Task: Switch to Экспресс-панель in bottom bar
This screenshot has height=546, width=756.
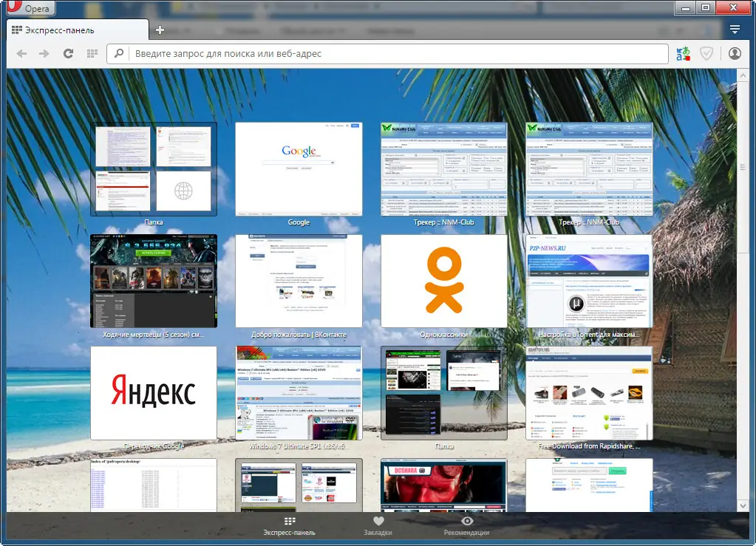Action: click(289, 526)
